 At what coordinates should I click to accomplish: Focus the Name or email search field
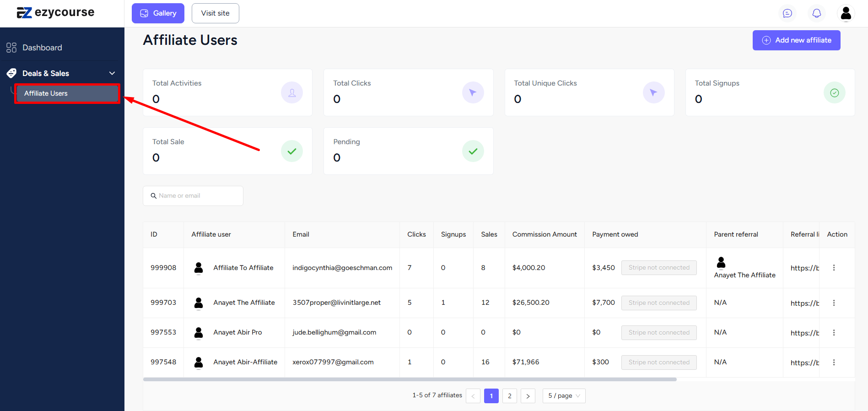pyautogui.click(x=193, y=196)
